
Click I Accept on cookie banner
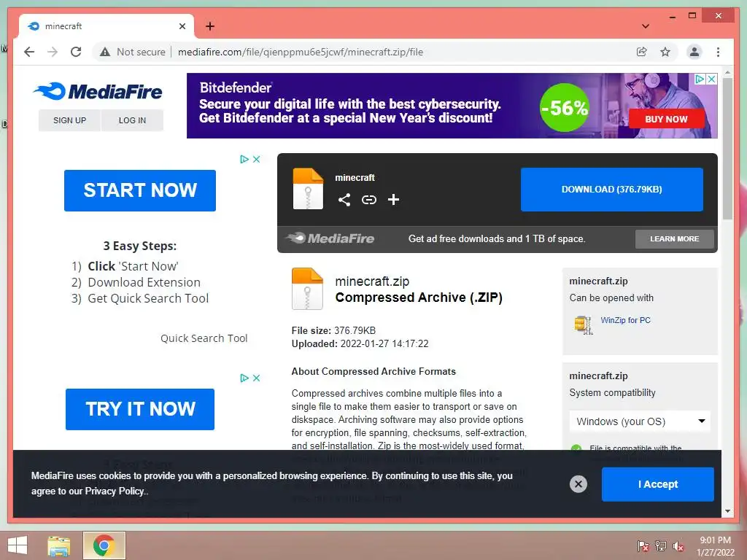657,484
